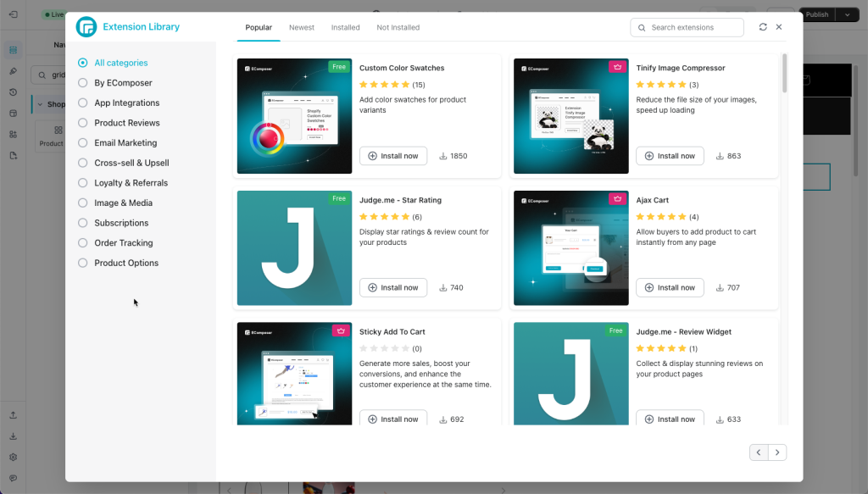Viewport: 868px width, 494px height.
Task: Switch to the Popular tab
Action: point(259,28)
